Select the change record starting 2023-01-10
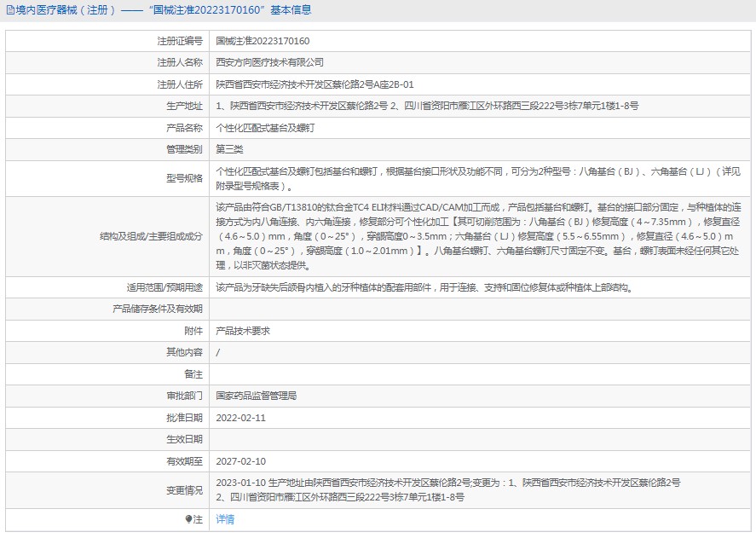This screenshot has width=756, height=538. tap(448, 489)
